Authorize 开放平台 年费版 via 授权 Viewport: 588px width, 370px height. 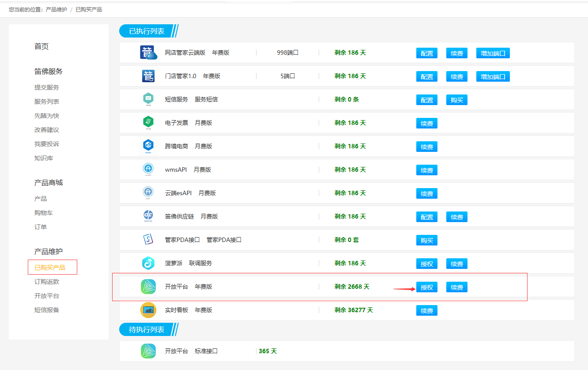[x=427, y=287]
